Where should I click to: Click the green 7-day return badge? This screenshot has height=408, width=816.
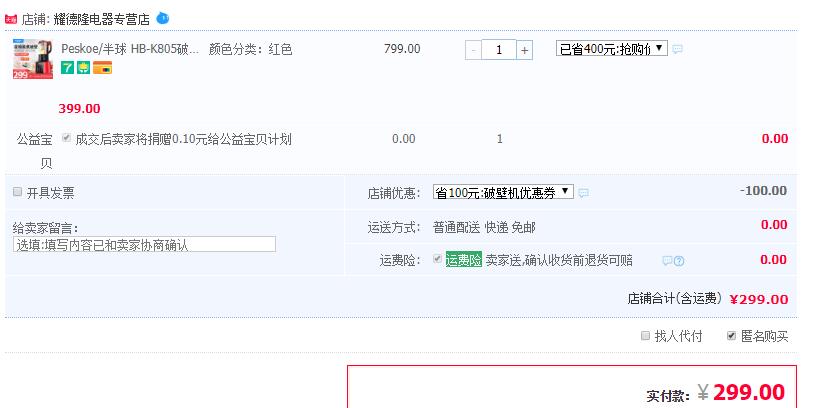click(67, 68)
